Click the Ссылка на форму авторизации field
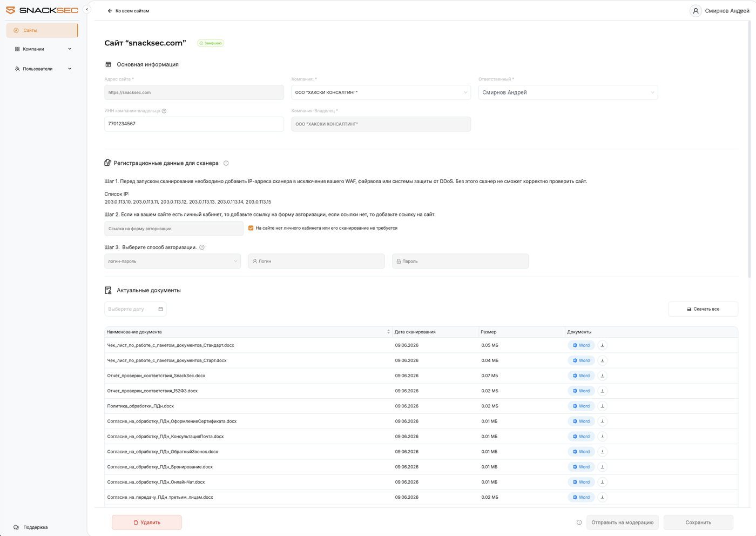756x536 pixels. pos(174,229)
